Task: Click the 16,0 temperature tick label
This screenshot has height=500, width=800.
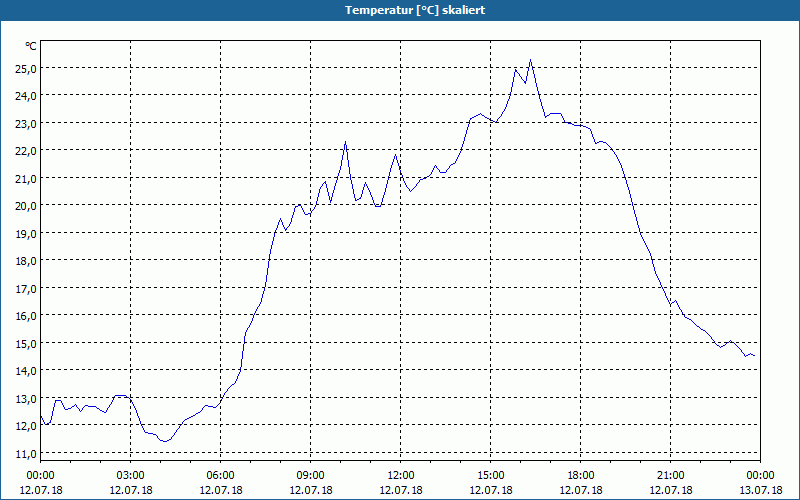Action: point(26,316)
